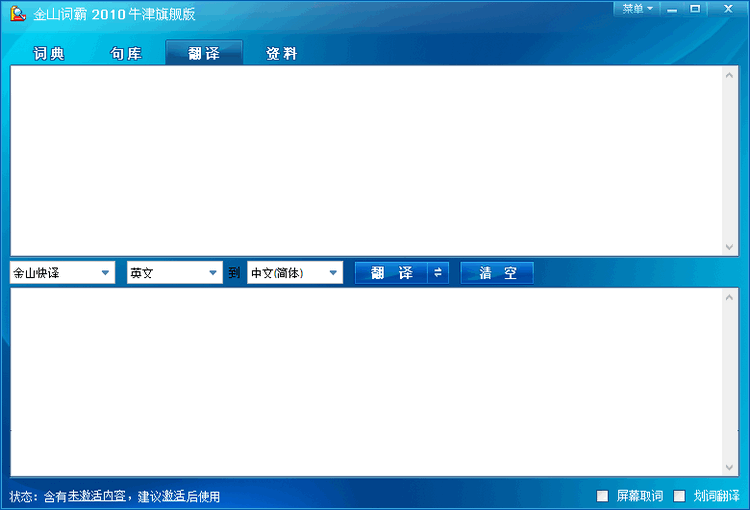Click the source box scroll down arrow
The image size is (750, 510).
tap(729, 247)
